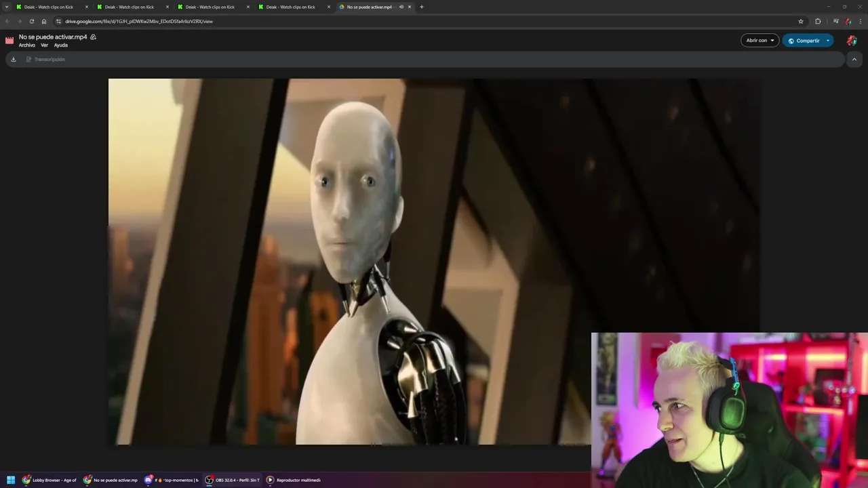Open 'Reproductor multimedia' from the taskbar
Screen dimensions: 868x488
[x=294, y=480]
